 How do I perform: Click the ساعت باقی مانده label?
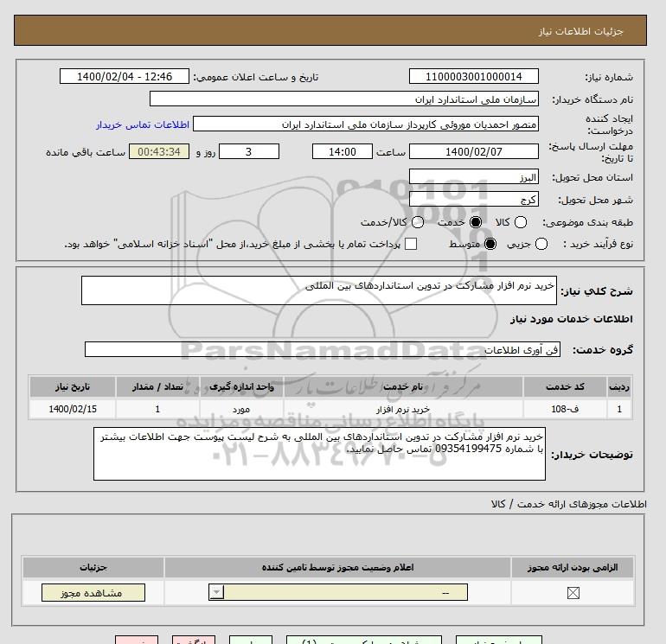tap(86, 152)
